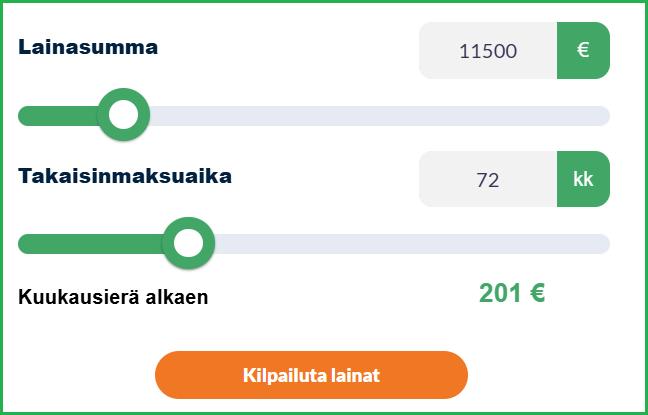This screenshot has width=648, height=415.
Task: Focus the Lainasumma input showing 11500
Action: click(487, 50)
